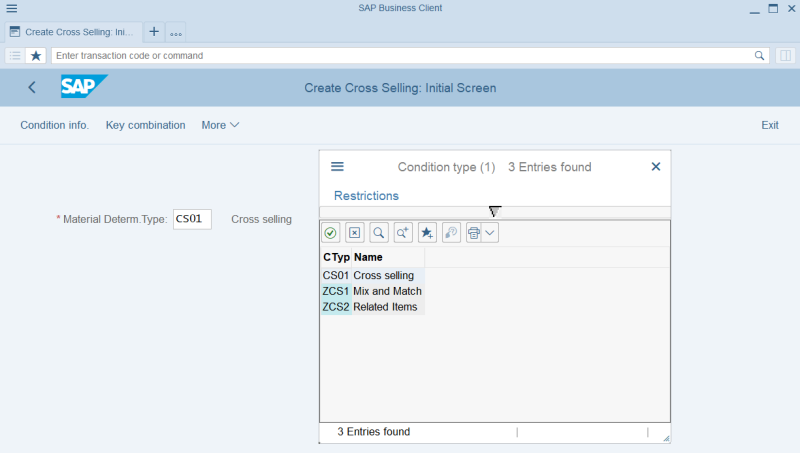
Task: Select the ZCS2 condition type
Action: pos(336,307)
